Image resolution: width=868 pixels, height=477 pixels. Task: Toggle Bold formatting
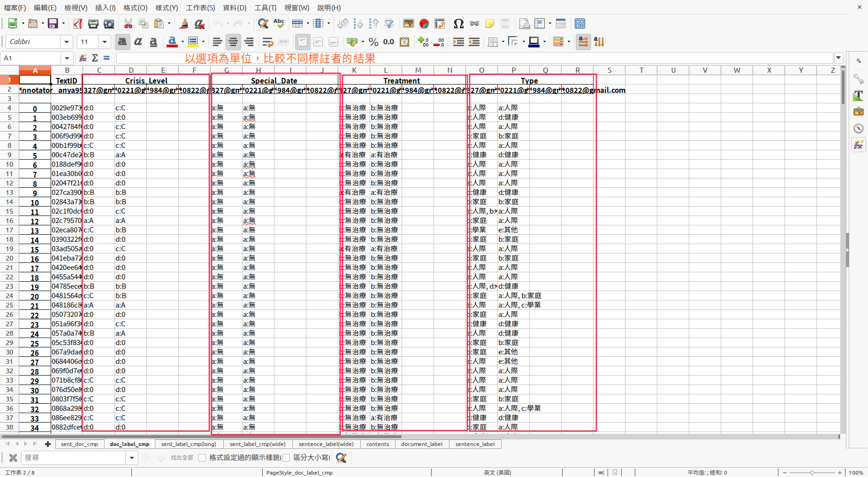pos(122,42)
